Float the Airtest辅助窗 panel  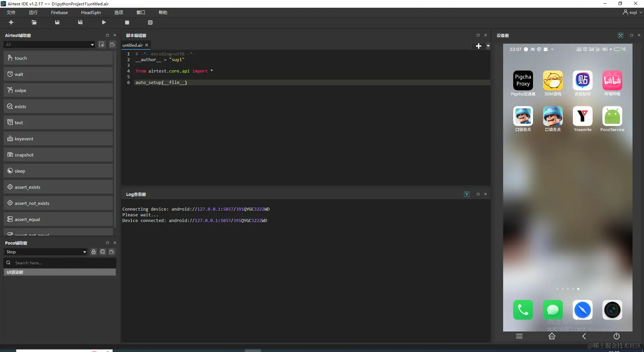107,35
